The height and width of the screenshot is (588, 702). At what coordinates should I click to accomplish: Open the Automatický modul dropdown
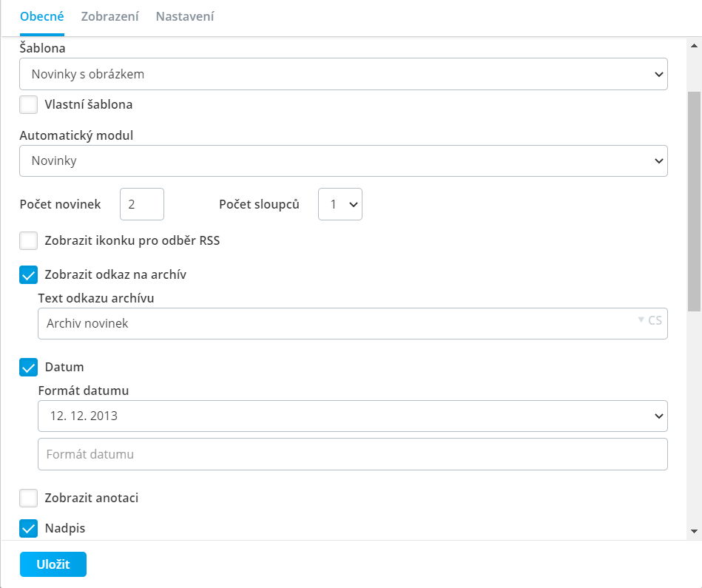343,160
